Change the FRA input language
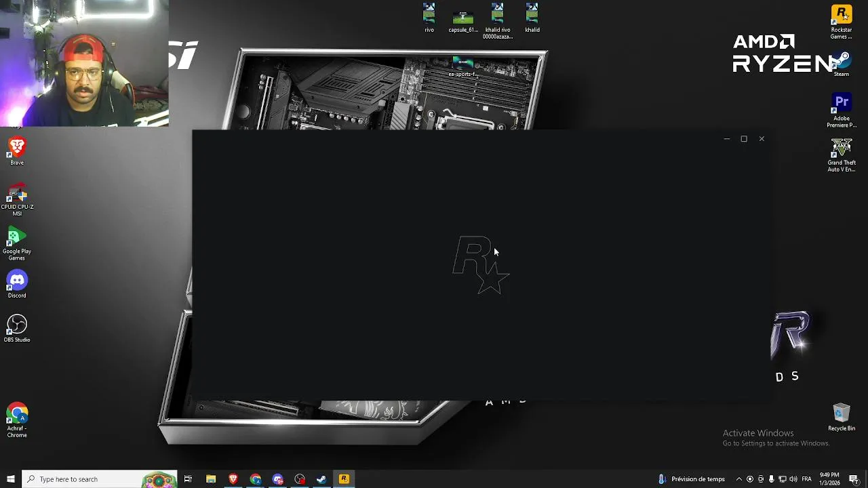Screen dimensions: 868x488 807,479
